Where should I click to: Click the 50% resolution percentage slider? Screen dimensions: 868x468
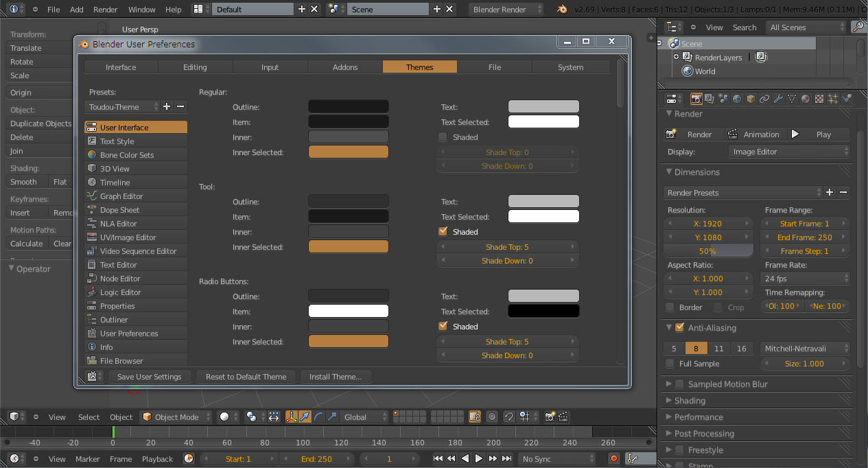708,251
